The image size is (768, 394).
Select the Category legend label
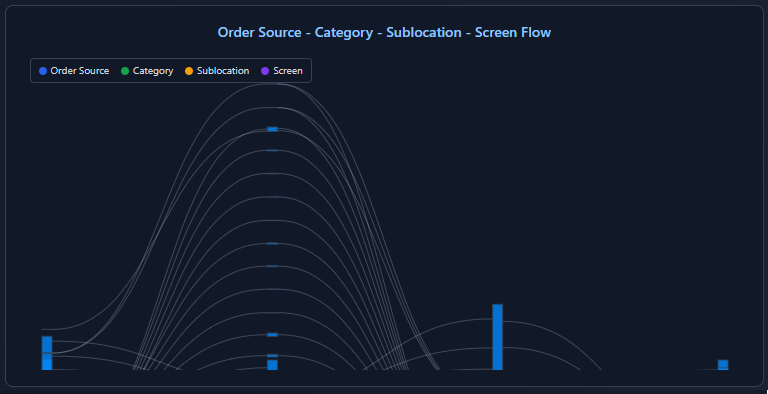point(153,71)
